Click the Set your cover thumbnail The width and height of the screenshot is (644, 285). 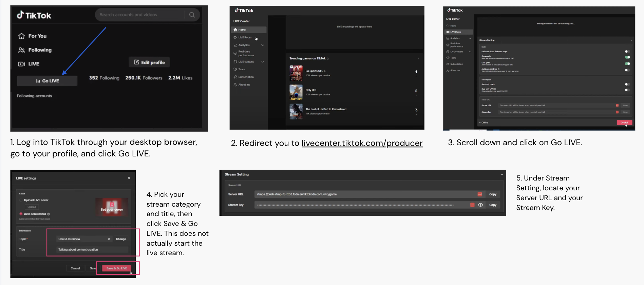pyautogui.click(x=112, y=207)
